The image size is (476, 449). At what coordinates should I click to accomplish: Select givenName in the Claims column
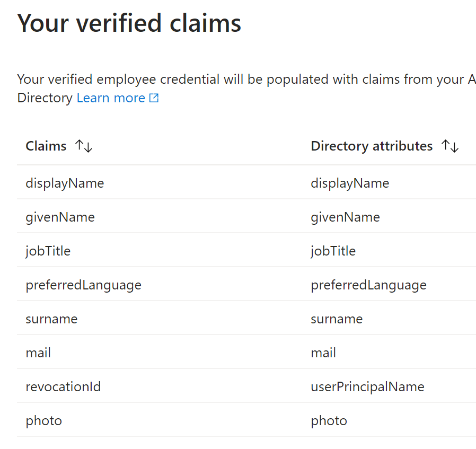60,217
